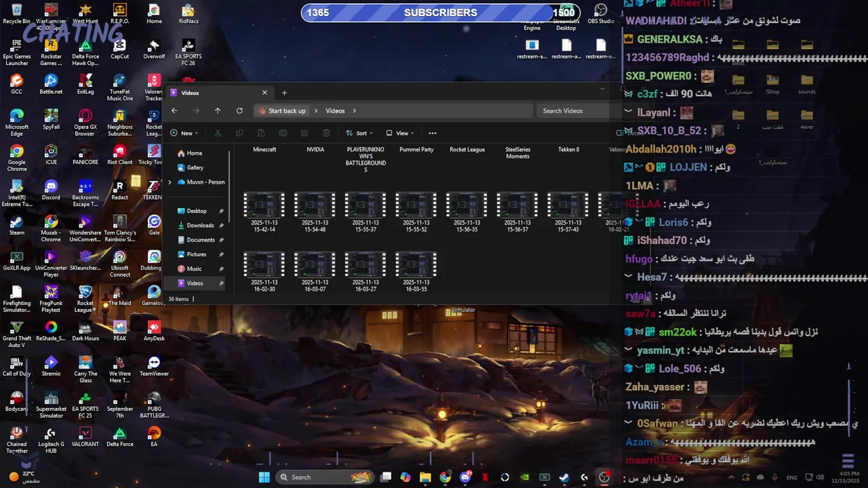Launch the Riot Client desktop icon
This screenshot has height=488, width=868.
point(120,155)
